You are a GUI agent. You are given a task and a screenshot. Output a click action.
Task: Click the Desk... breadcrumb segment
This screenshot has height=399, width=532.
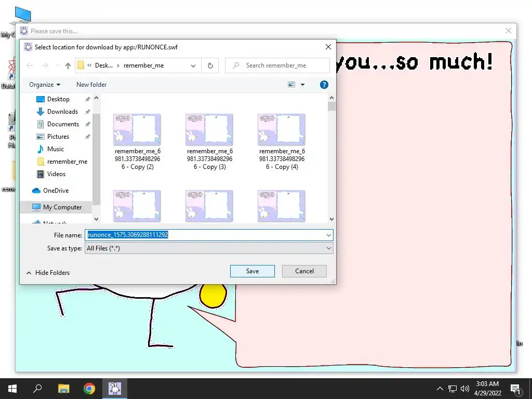coord(103,65)
